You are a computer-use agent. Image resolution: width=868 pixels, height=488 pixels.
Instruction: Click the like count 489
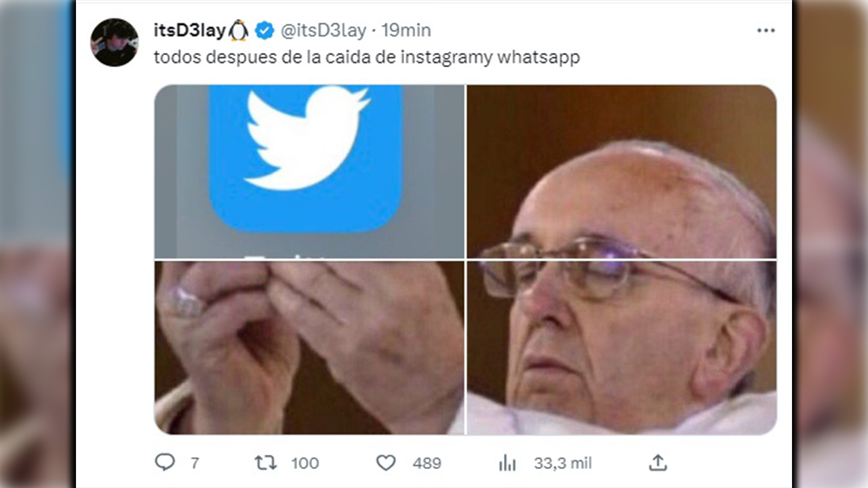427,463
